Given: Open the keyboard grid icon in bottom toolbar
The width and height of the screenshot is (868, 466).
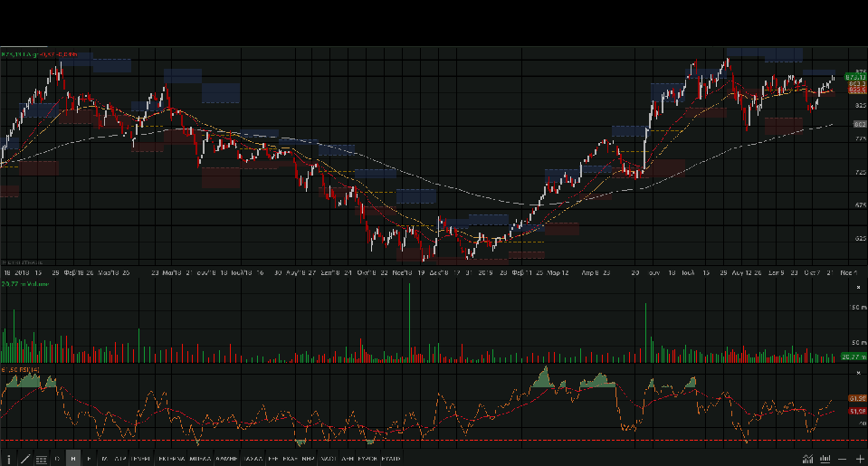Looking at the screenshot, I should coord(41,459).
